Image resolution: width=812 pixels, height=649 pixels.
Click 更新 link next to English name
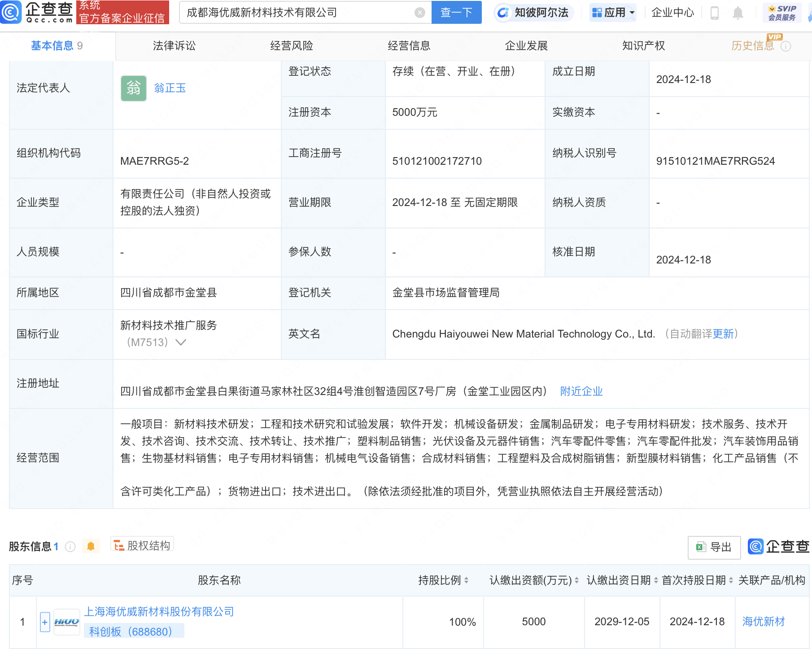pyautogui.click(x=723, y=334)
